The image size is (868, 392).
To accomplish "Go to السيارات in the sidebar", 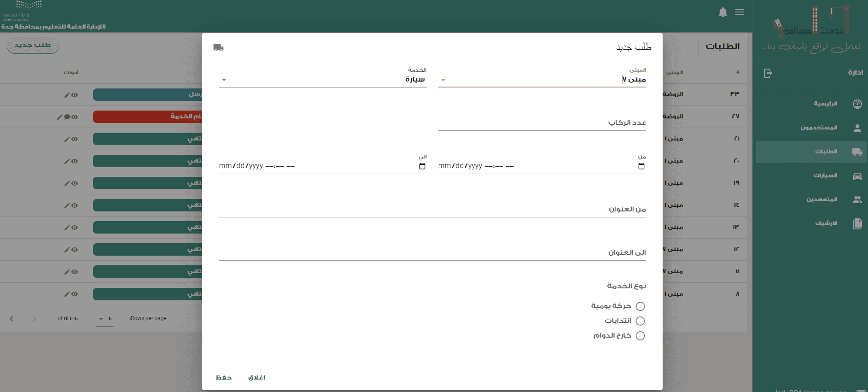I will (825, 176).
